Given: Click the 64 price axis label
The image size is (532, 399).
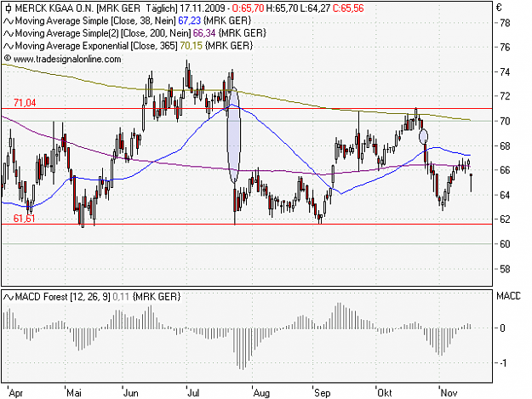Looking at the screenshot, I should point(505,195).
